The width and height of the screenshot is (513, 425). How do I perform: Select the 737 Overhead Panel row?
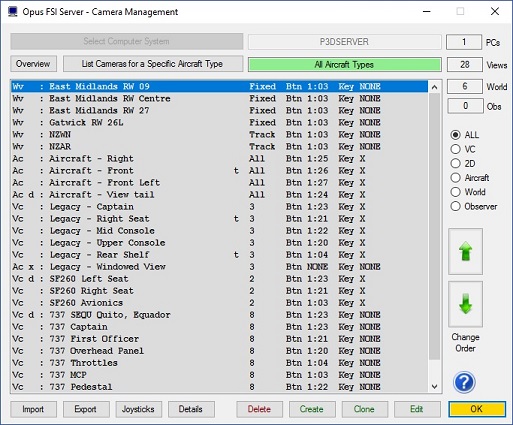click(x=220, y=351)
